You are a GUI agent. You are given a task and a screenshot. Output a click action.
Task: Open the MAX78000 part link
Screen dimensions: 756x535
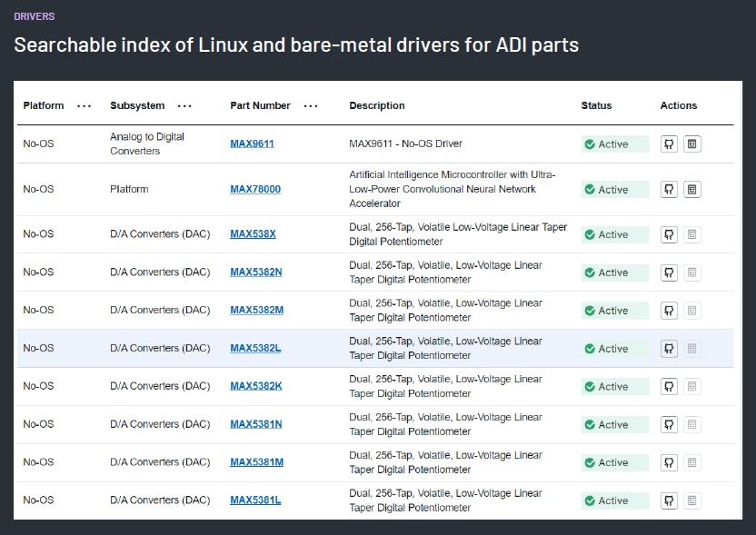click(x=255, y=189)
